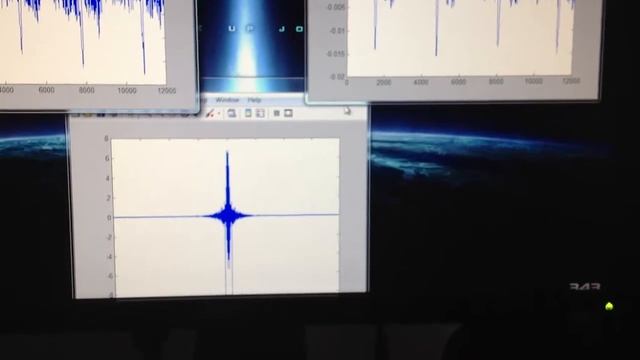The width and height of the screenshot is (640, 360).
Task: Insert a colorbar using the toolbar icon
Action: [248, 113]
